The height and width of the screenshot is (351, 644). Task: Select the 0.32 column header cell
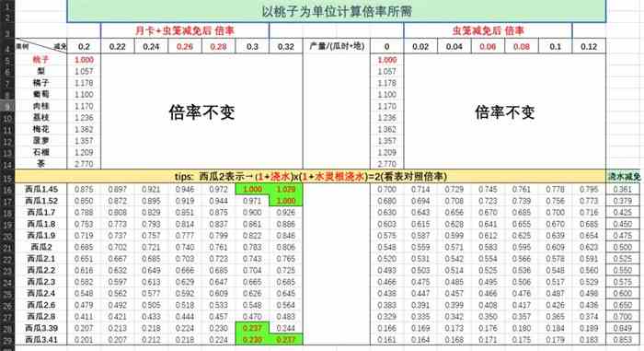tap(286, 46)
